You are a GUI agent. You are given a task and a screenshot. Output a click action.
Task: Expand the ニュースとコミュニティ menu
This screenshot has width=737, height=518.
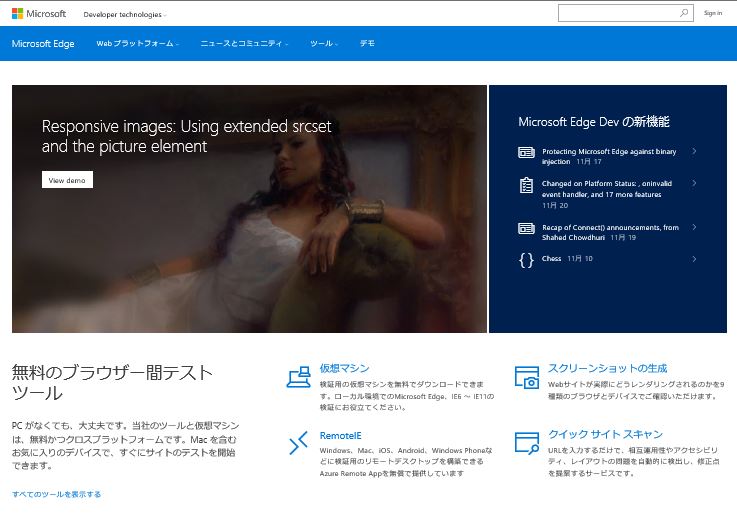click(244, 43)
